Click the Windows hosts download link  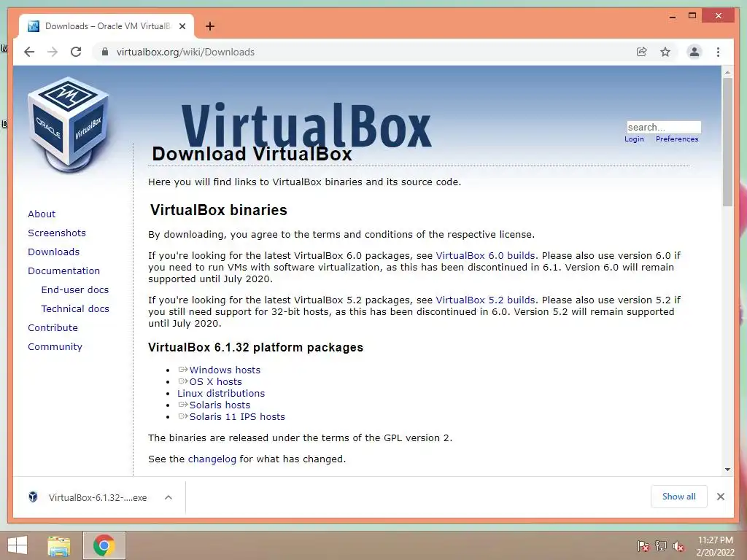point(225,370)
